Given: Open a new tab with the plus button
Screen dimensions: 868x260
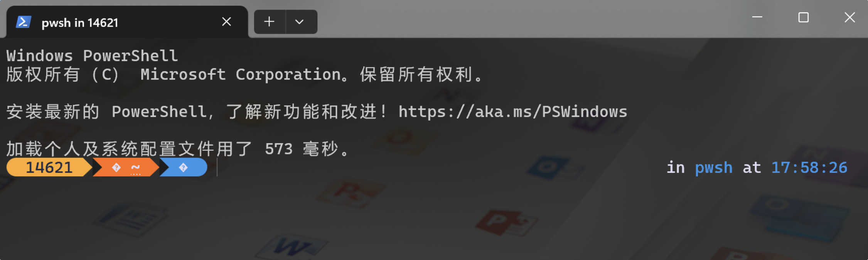Looking at the screenshot, I should click(269, 22).
